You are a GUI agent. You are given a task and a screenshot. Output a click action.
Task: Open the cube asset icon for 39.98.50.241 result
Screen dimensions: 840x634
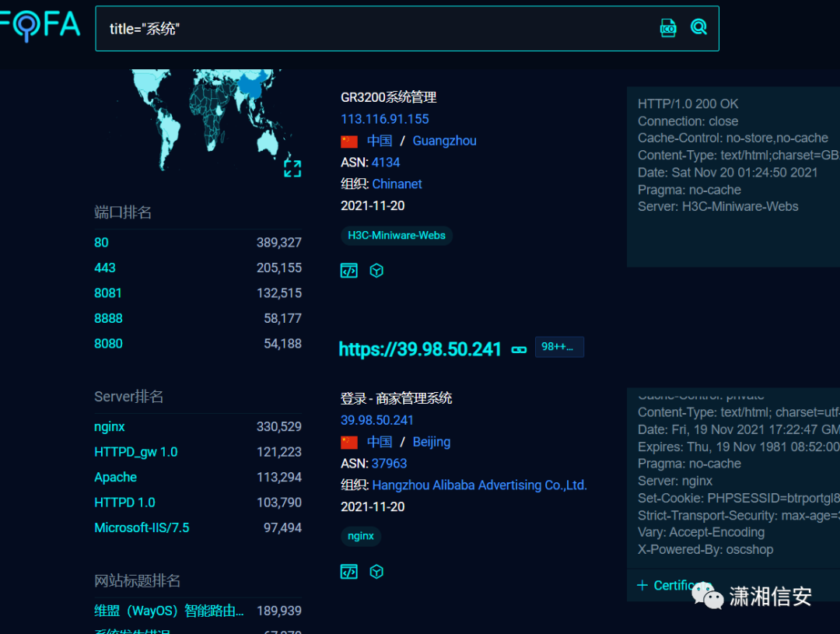(x=376, y=572)
